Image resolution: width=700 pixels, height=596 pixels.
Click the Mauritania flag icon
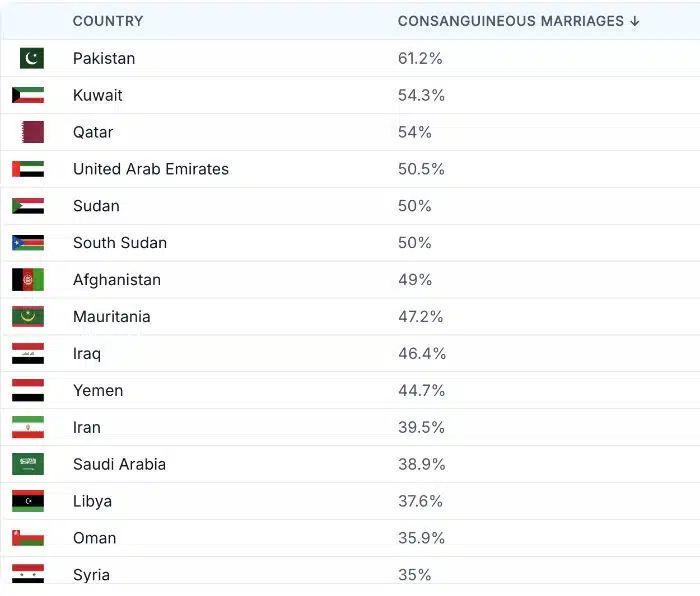pos(28,317)
